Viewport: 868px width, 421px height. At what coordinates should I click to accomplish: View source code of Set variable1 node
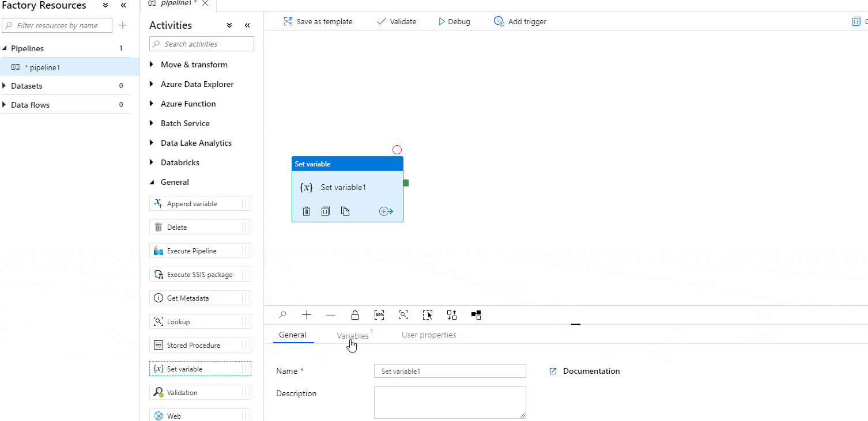click(x=326, y=211)
